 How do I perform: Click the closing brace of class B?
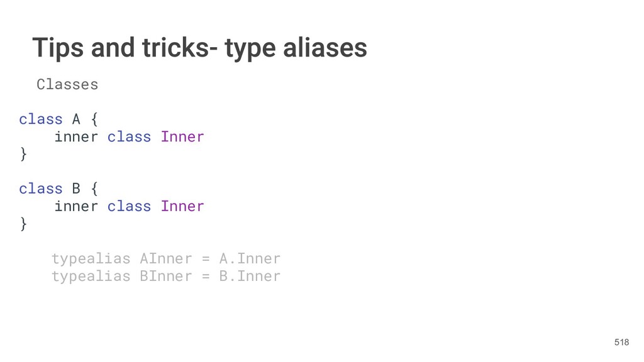click(x=24, y=223)
